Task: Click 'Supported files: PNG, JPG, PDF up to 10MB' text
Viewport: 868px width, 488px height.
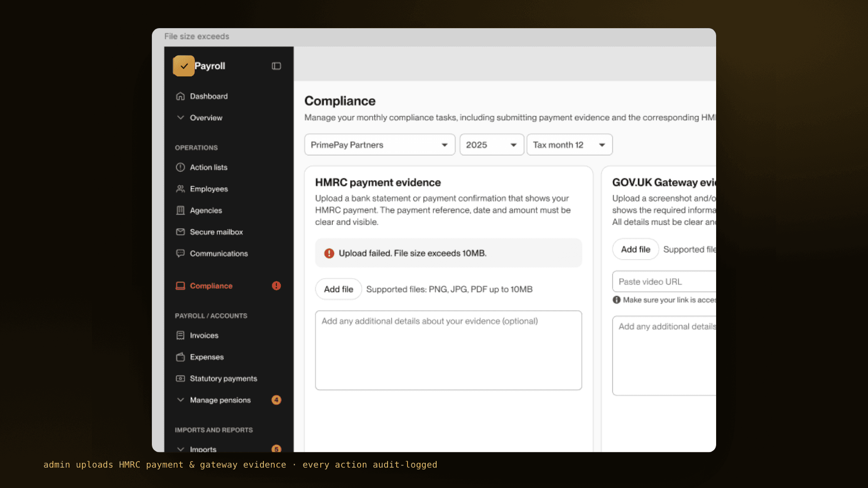Action: pos(449,289)
